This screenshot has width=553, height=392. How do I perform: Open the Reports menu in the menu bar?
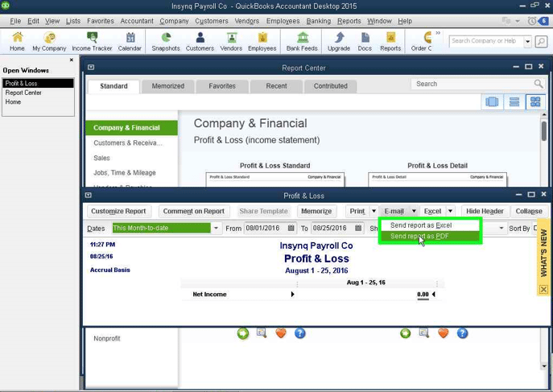pyautogui.click(x=349, y=21)
